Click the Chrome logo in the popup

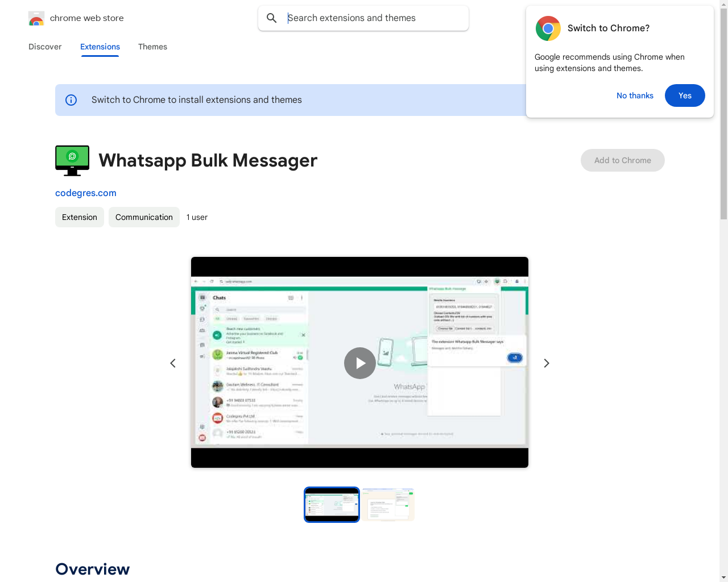tap(548, 28)
